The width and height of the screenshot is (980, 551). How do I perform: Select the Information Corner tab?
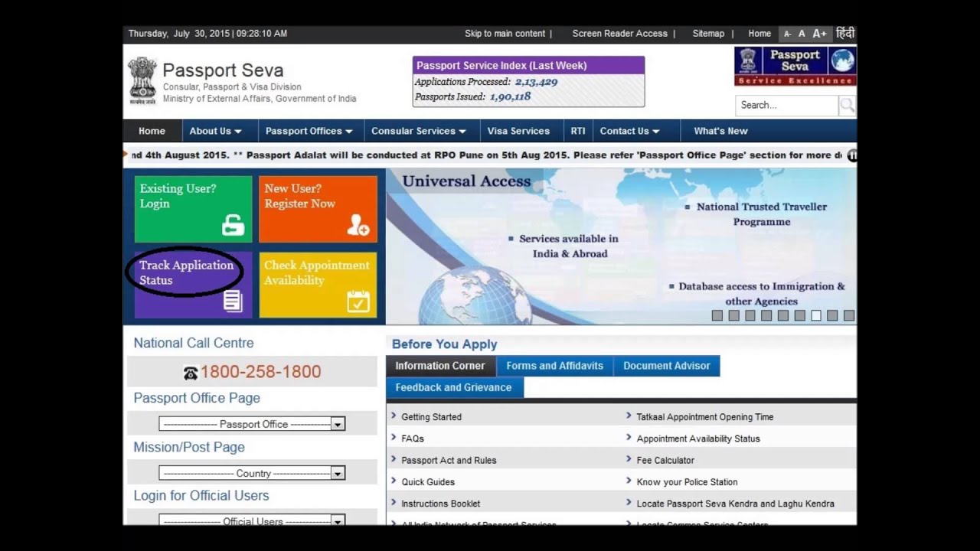[x=440, y=366]
